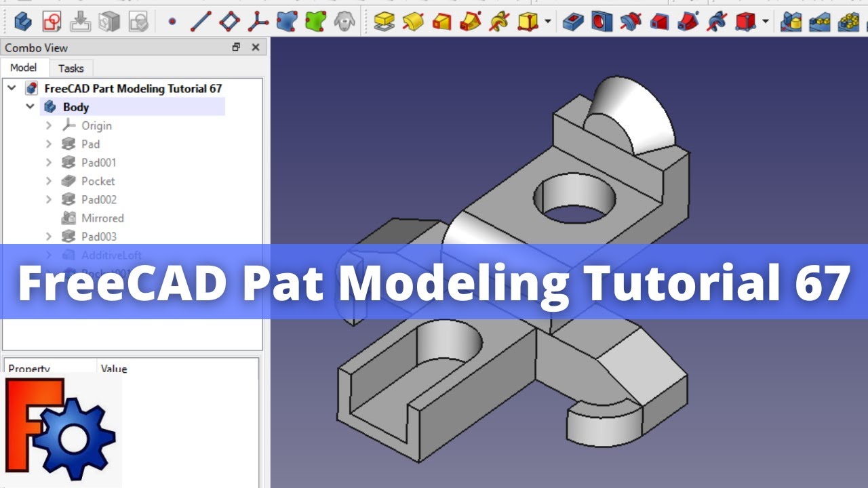Open the subtractive primitives dropdown arrow
868x488 pixels.
(x=766, y=22)
